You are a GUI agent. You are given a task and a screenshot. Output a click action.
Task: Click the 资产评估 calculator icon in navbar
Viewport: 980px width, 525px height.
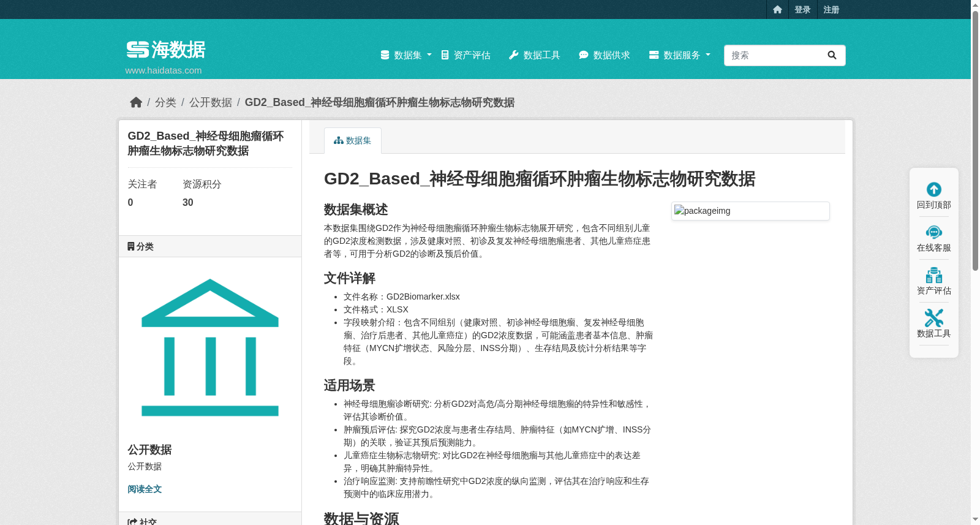[x=445, y=55]
